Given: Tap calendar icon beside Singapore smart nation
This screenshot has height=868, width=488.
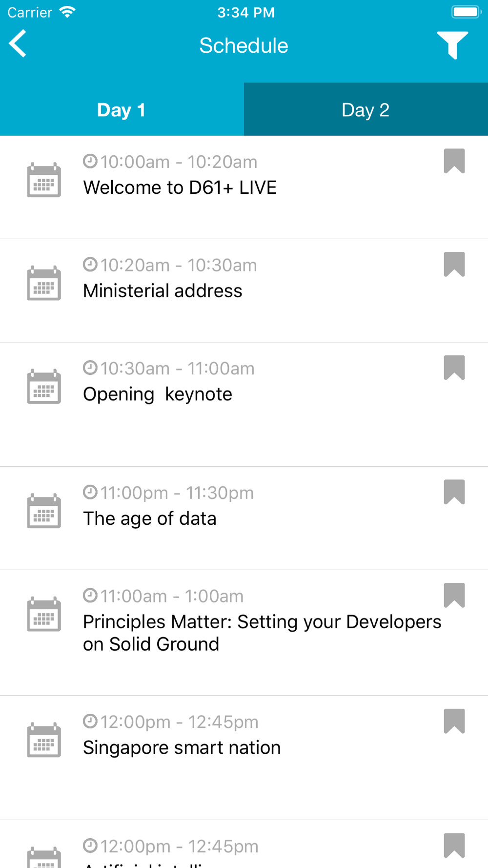Looking at the screenshot, I should (x=44, y=740).
